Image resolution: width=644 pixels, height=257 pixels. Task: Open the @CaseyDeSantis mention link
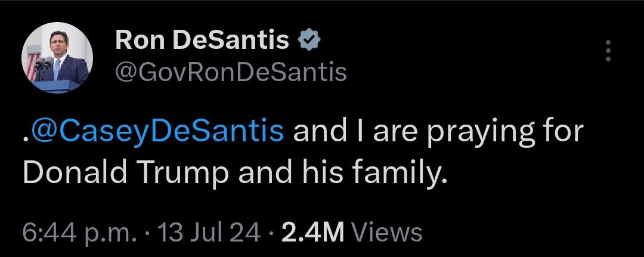(x=157, y=130)
